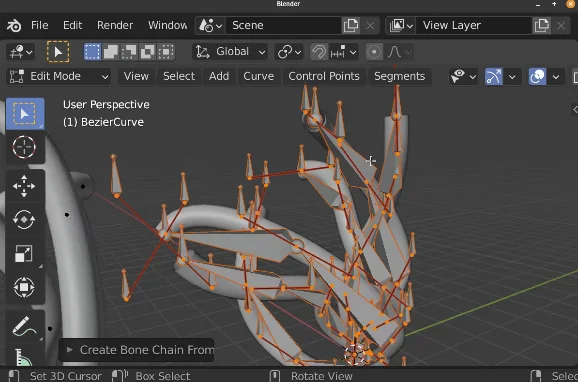Viewport: 578px width, 382px height.
Task: Open the Render menu
Action: click(x=115, y=25)
